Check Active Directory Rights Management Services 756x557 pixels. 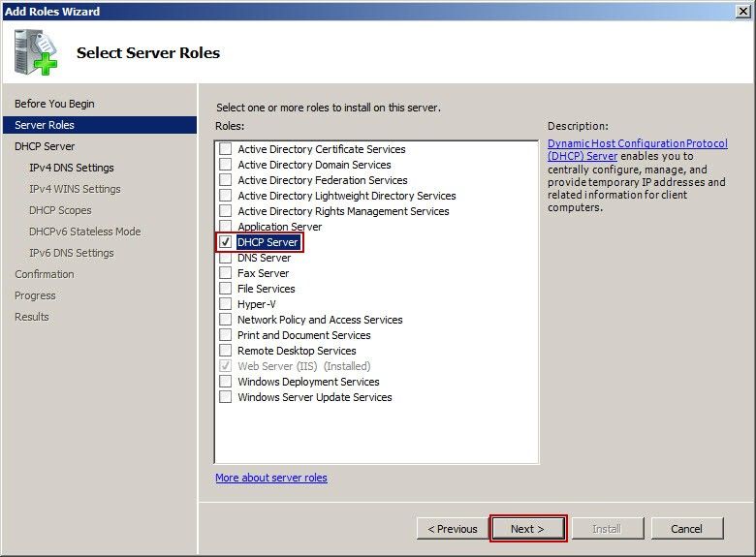pos(225,210)
